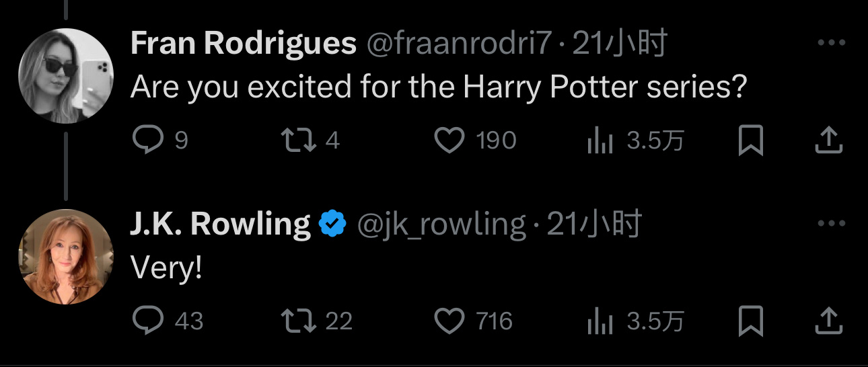Click the @jk_rowling handle
The width and height of the screenshot is (868, 367).
coord(441,225)
